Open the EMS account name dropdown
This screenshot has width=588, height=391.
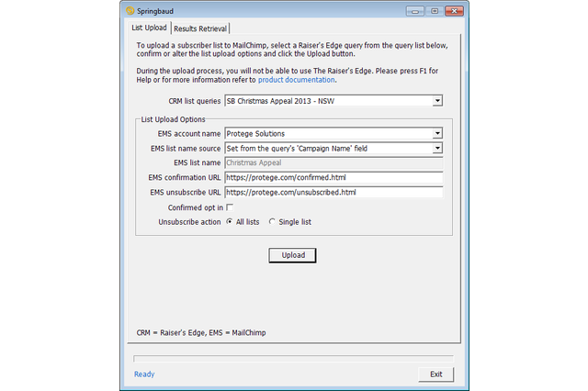click(x=437, y=133)
